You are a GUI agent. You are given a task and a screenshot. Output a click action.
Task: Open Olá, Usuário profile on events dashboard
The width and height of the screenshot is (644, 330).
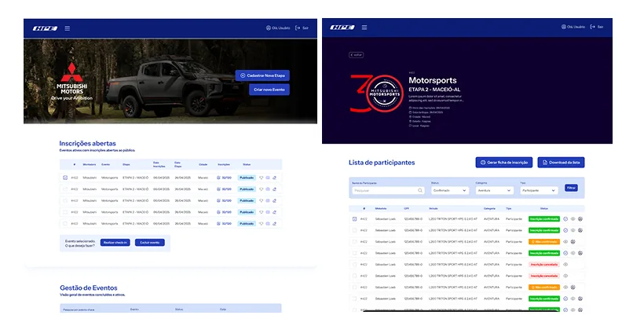pos(278,28)
